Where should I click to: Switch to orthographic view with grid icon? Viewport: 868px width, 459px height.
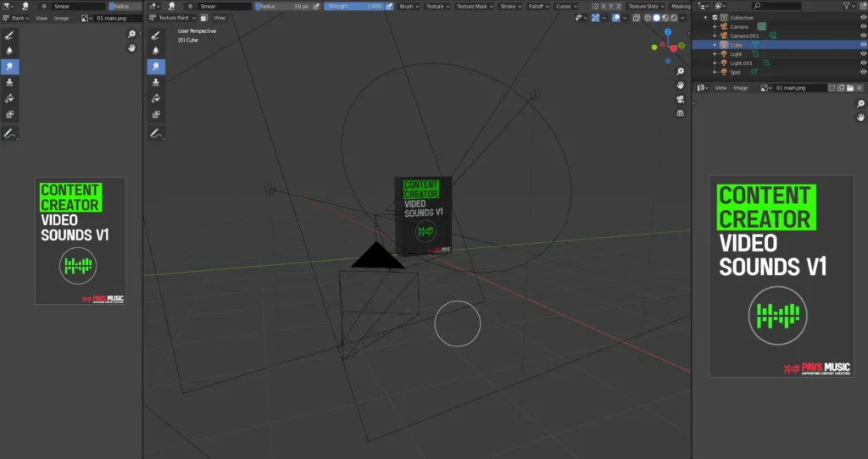[680, 113]
